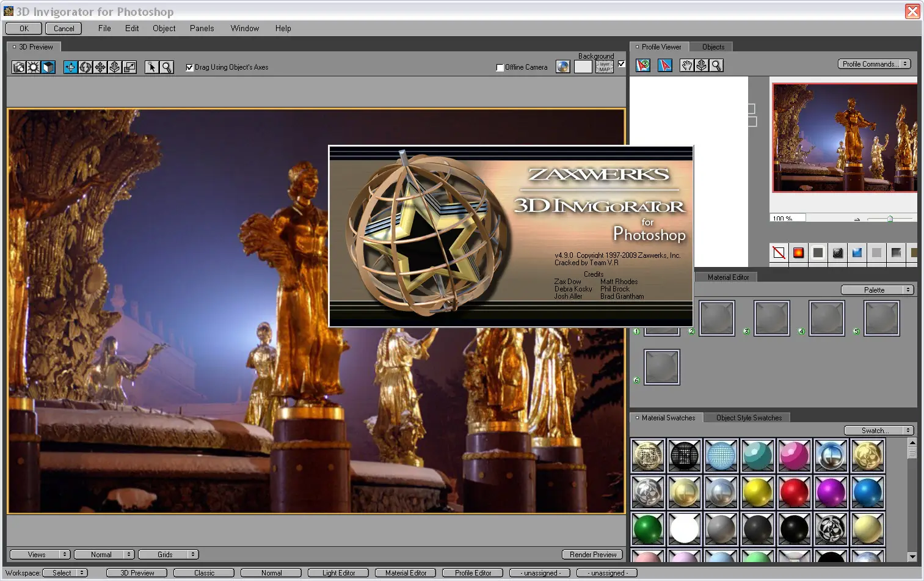Image resolution: width=924 pixels, height=581 pixels.
Task: Select the Material Swatches tab
Action: point(667,418)
